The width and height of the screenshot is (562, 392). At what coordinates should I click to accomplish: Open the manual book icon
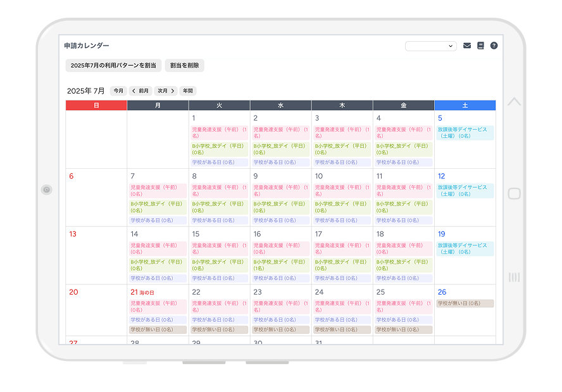480,46
